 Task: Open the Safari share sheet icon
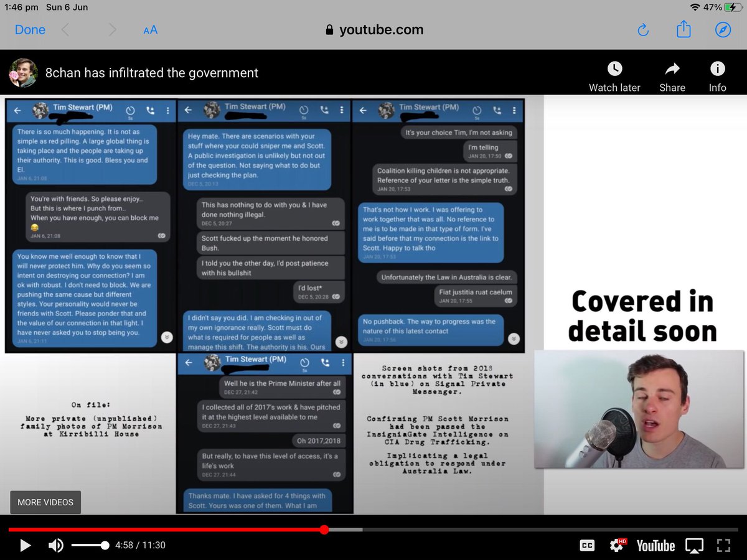(684, 29)
